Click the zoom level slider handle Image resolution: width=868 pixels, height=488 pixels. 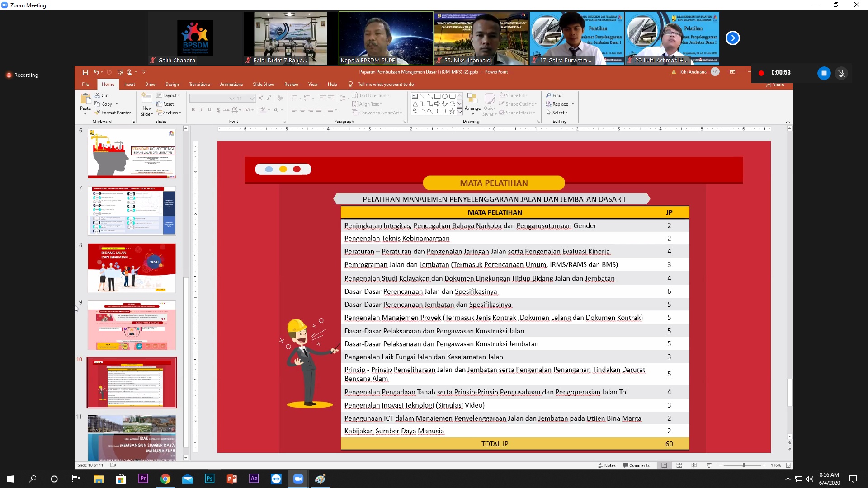tap(743, 465)
